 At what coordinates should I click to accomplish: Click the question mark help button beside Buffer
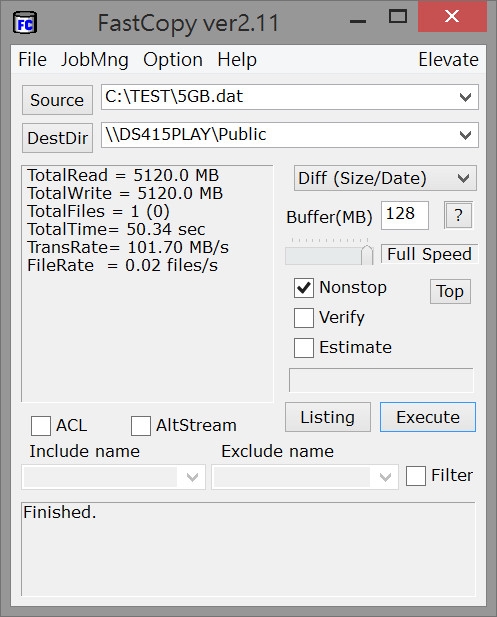pos(458,215)
